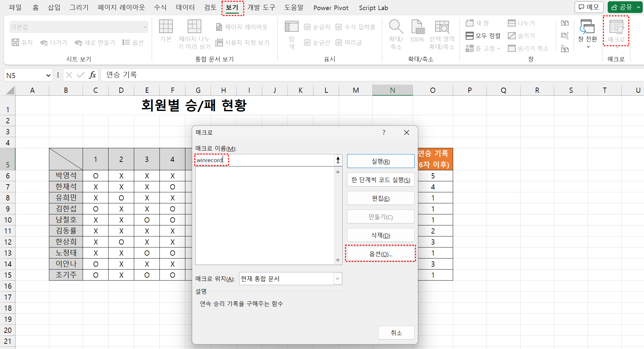Click macro list scrollbar up arrow

tap(338, 172)
